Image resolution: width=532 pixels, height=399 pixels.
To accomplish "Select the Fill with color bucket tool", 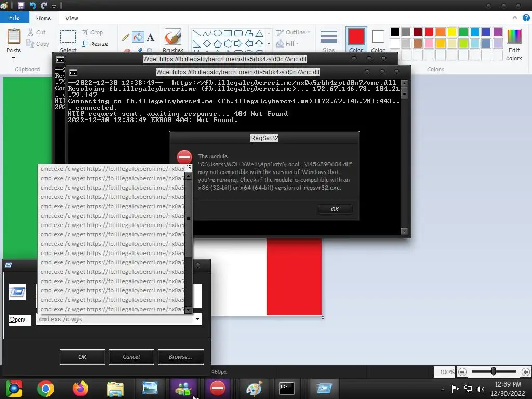I will (138, 37).
